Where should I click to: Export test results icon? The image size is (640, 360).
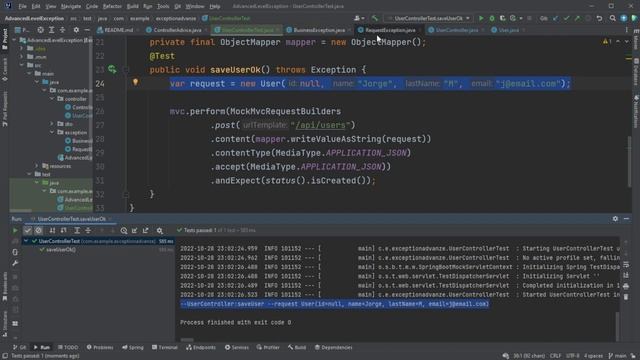[146, 231]
